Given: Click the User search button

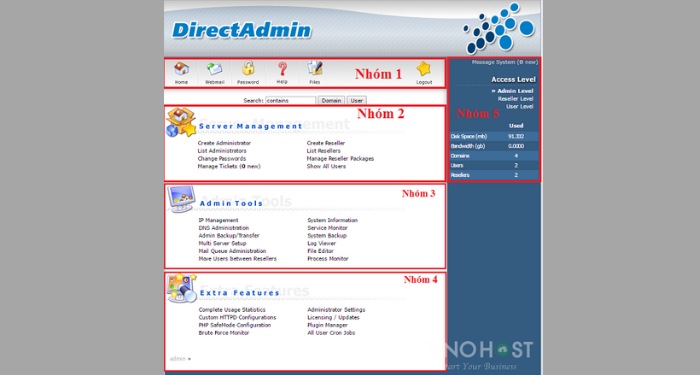Looking at the screenshot, I should tap(357, 100).
